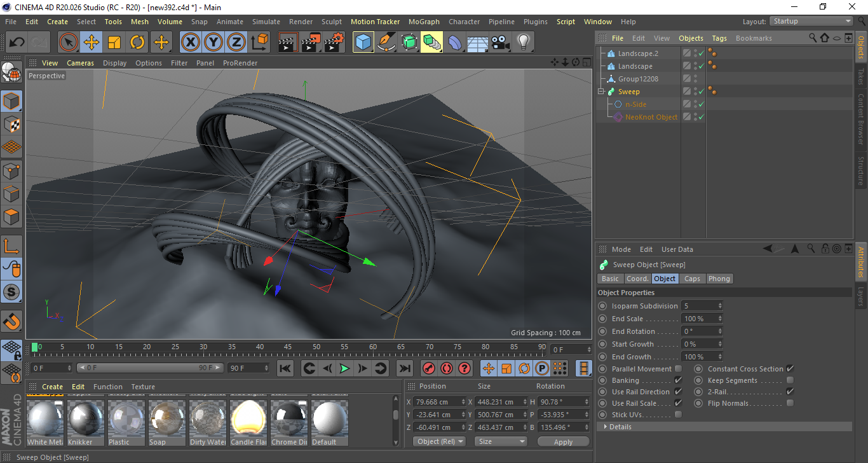Open the Size mode dropdown

[502, 441]
